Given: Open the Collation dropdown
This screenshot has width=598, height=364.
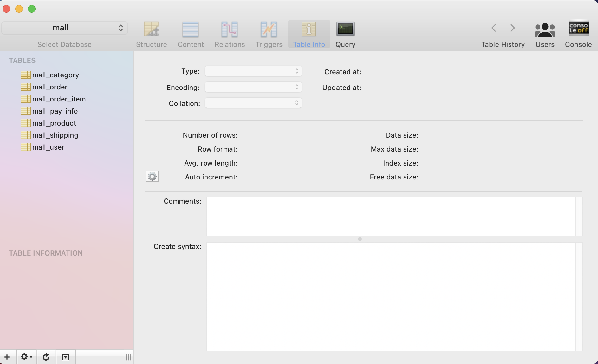Looking at the screenshot, I should (253, 103).
